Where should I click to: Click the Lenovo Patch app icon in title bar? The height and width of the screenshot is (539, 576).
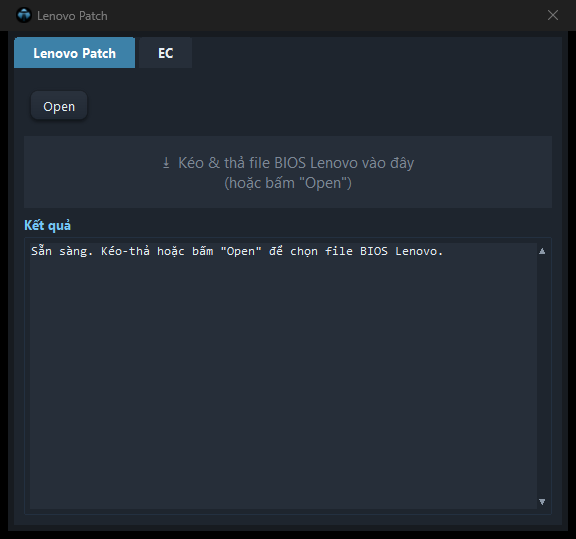point(24,15)
